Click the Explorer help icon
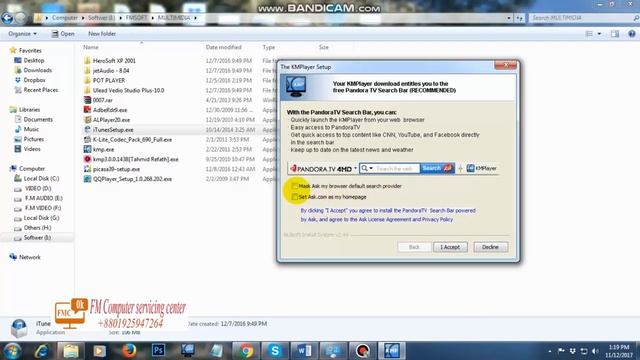The height and width of the screenshot is (360, 640). pos(632,34)
